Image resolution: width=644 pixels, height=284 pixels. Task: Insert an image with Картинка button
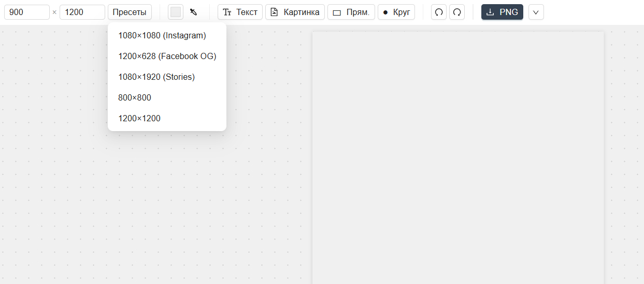click(295, 12)
